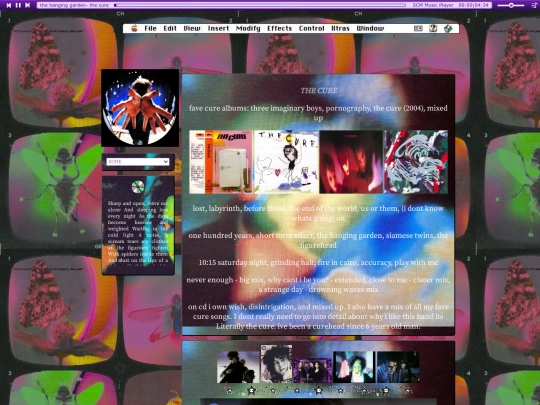Click the 'SCM Music Player' label
Image resolution: width=540 pixels, height=405 pixels.
pyautogui.click(x=434, y=5)
